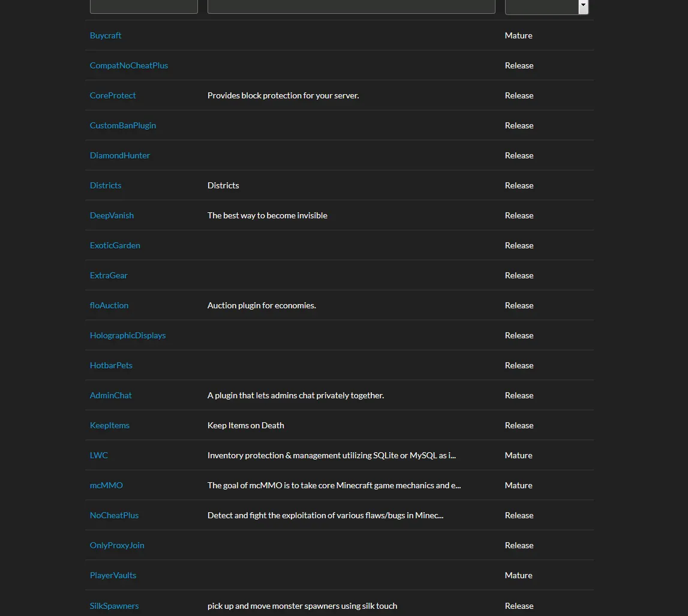Screen dimensions: 688x616
Task: Select LWC's Mature status
Action: coord(519,455)
